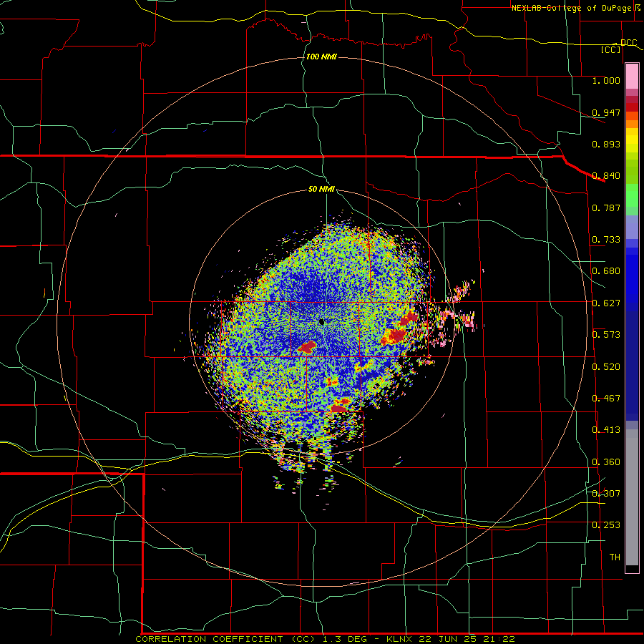Click the pink top segment of the color bar
The height and width of the screenshot is (644, 644).
[x=632, y=76]
